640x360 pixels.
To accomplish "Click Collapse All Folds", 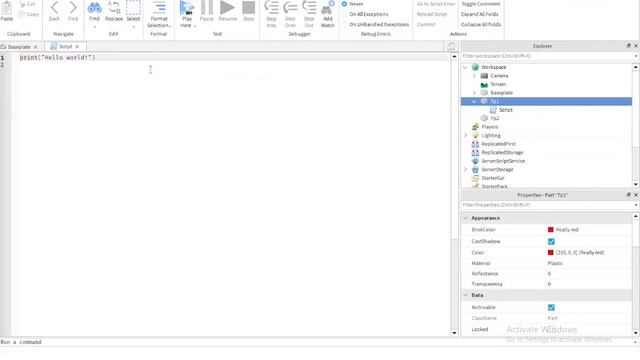I will click(481, 24).
